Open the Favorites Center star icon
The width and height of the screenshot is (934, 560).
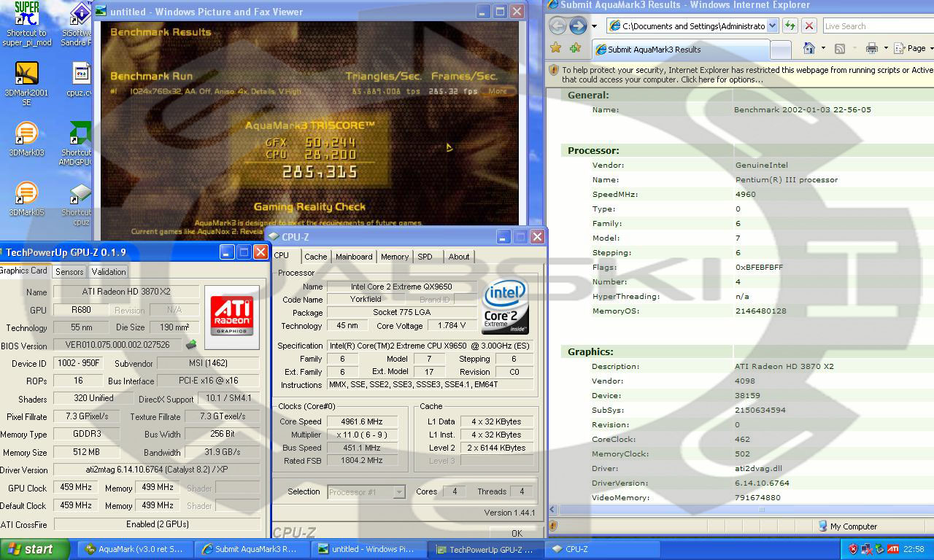556,48
